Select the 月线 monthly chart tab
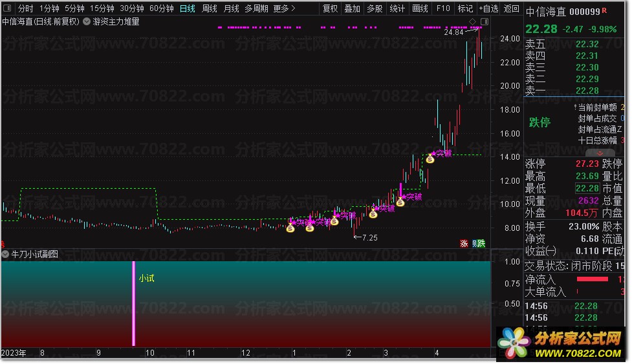 231,8
